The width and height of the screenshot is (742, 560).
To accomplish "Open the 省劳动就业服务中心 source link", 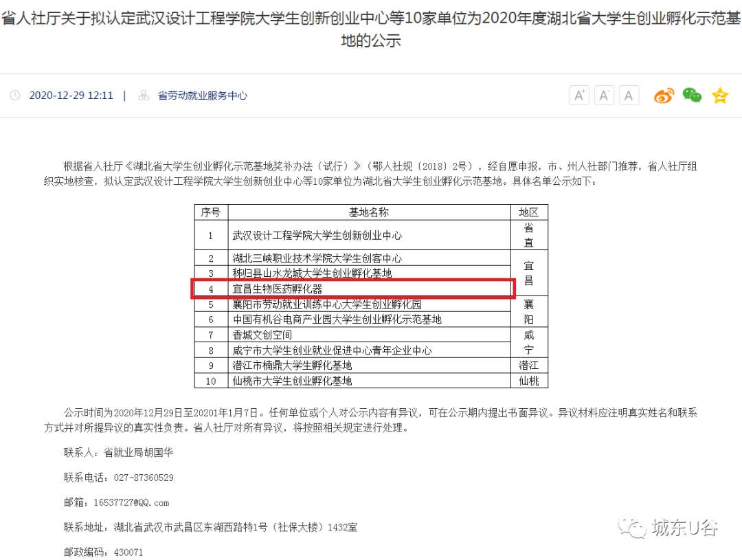I will (x=203, y=96).
